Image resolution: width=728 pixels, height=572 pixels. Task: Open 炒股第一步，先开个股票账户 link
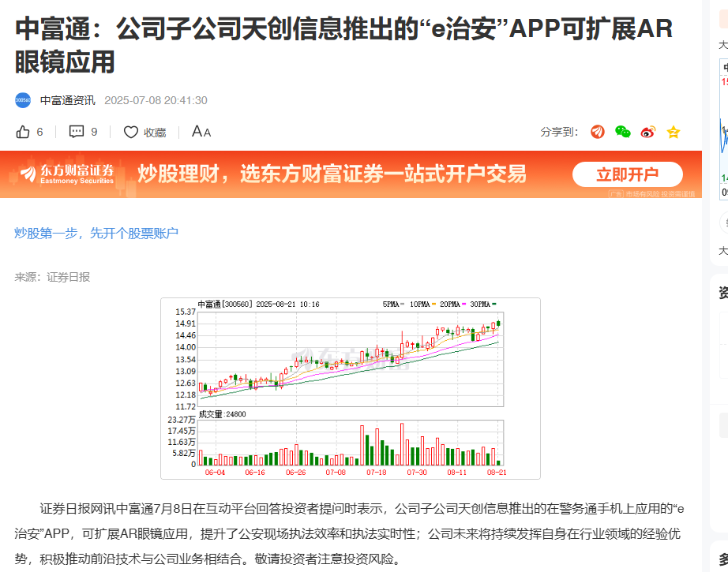click(96, 233)
